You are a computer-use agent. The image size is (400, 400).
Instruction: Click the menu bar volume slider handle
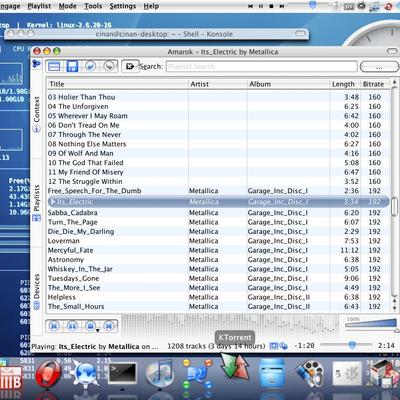313,5
